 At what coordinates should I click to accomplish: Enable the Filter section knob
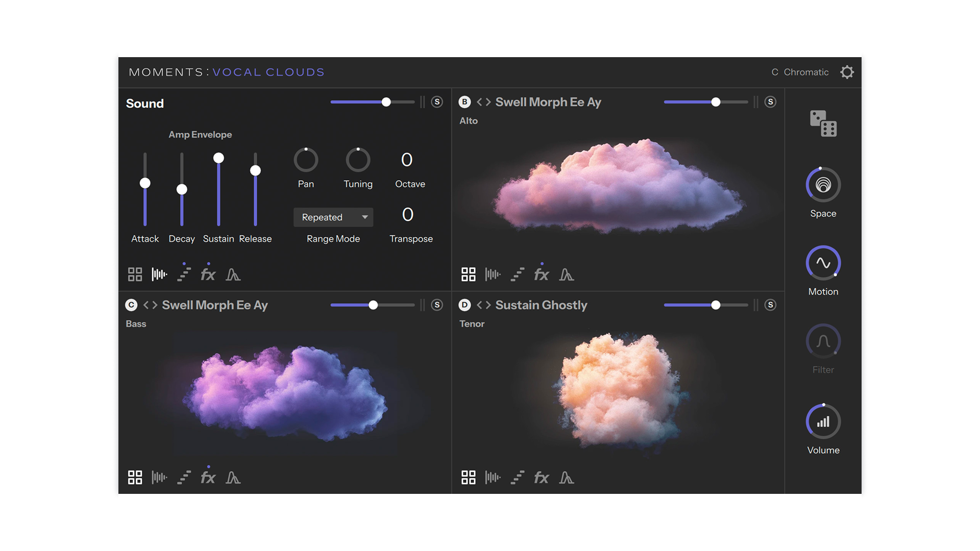(x=822, y=341)
